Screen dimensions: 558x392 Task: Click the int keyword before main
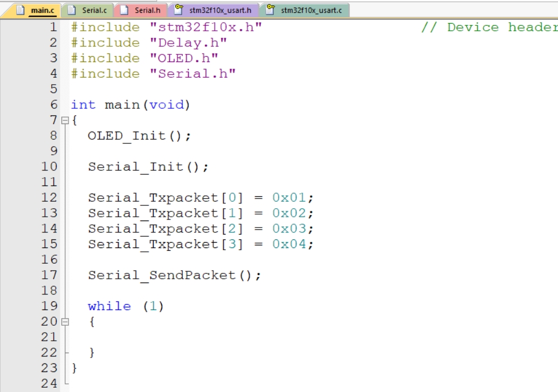83,105
